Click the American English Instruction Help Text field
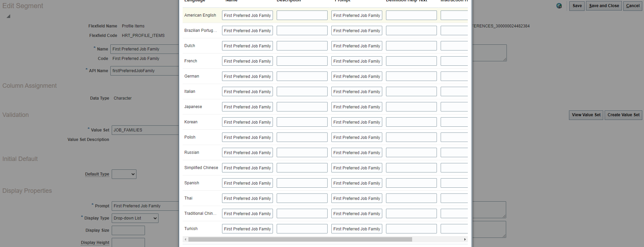This screenshot has height=247, width=644. coord(454,15)
